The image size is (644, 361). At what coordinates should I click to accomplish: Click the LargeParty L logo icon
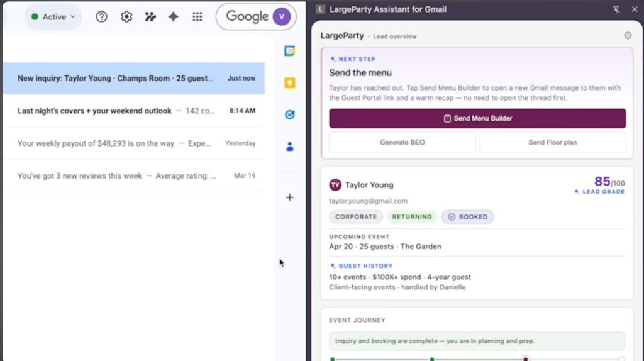[x=321, y=9]
